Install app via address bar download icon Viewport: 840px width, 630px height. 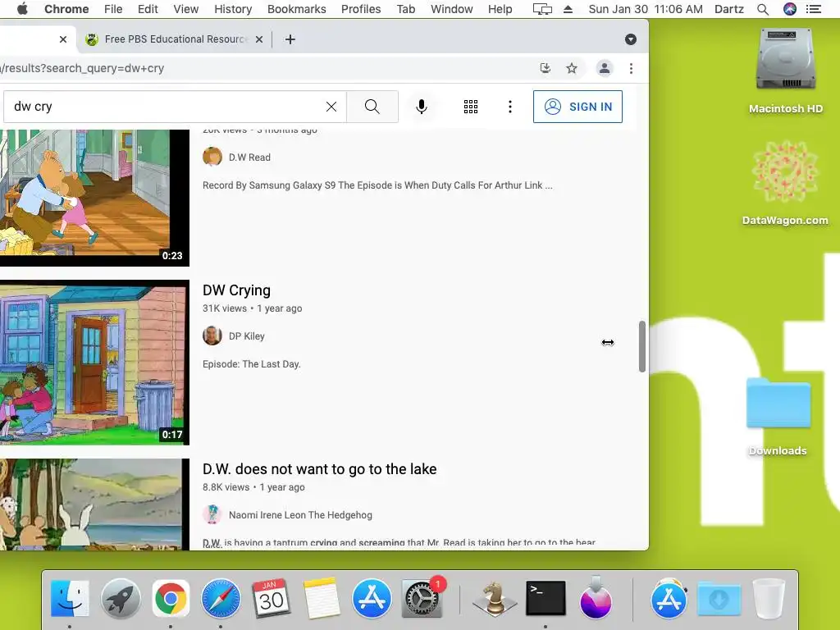coord(546,68)
